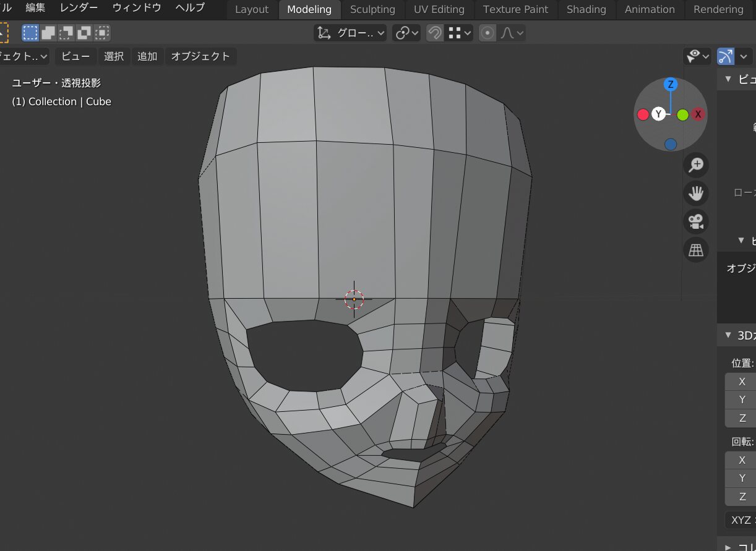The width and height of the screenshot is (756, 551).
Task: Toggle the snap magnet button
Action: pos(435,33)
